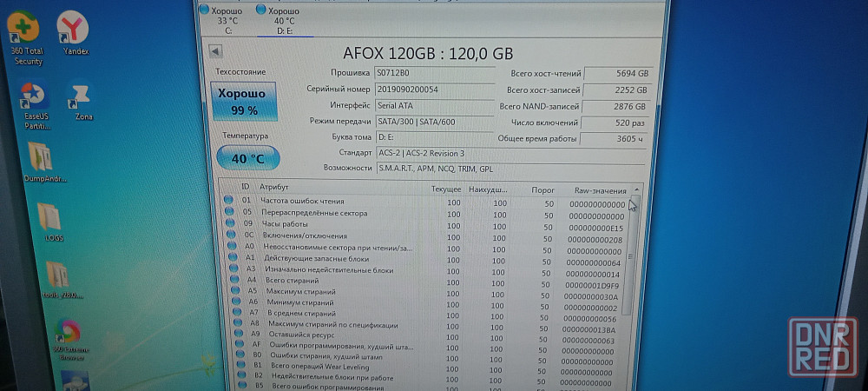Sort the table by the ID column header
868x391 pixels.
click(246, 187)
